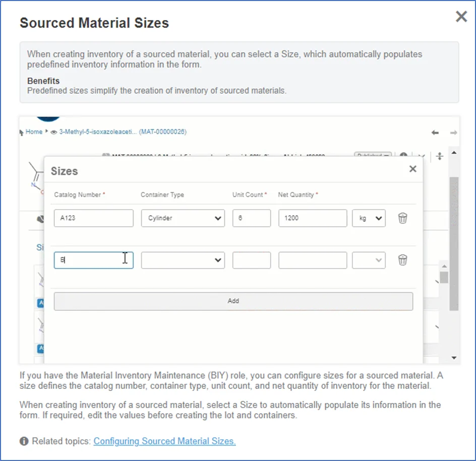The height and width of the screenshot is (461, 476).
Task: Close the Sizes dialog
Action: (x=412, y=169)
